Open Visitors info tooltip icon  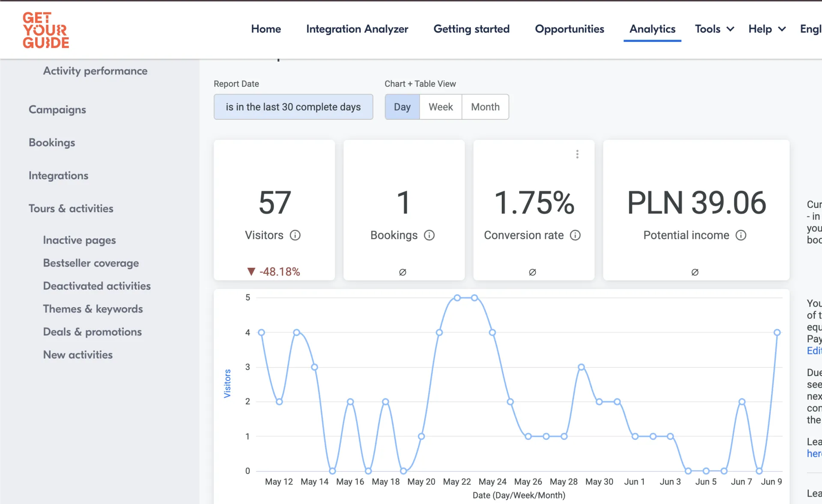[x=295, y=235]
